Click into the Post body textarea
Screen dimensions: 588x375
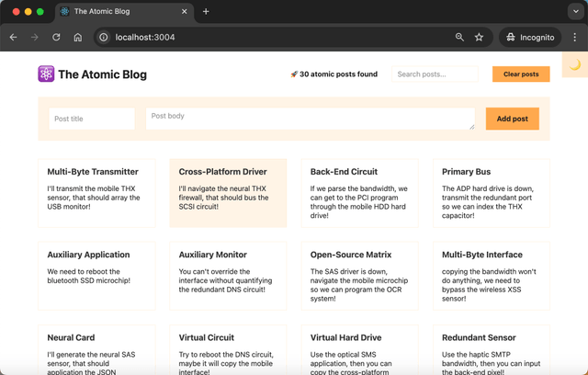pyautogui.click(x=310, y=119)
